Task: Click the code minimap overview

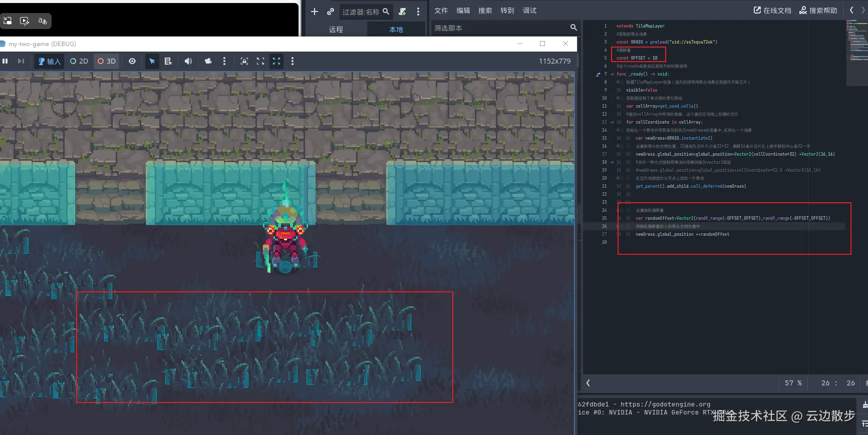Action: (856, 53)
